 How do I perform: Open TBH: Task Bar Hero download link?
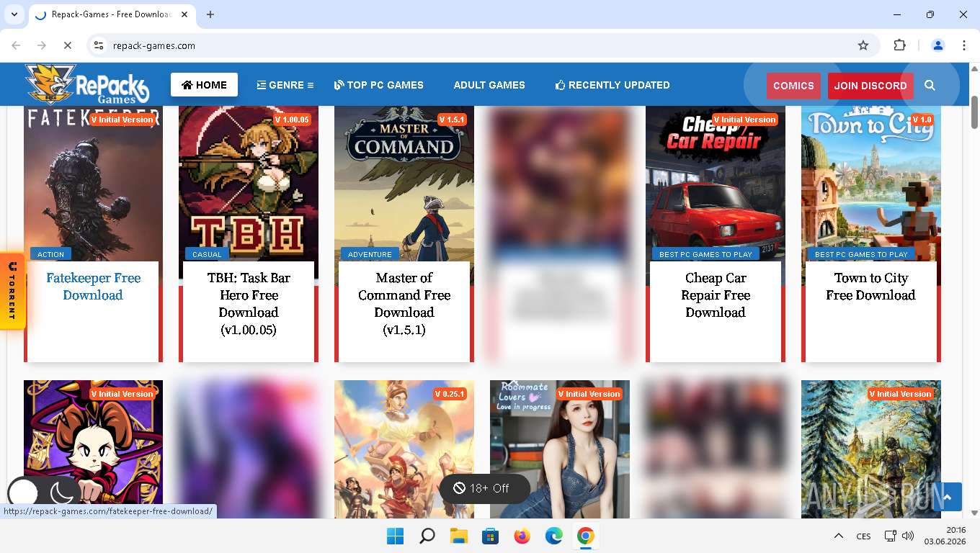[x=249, y=304]
